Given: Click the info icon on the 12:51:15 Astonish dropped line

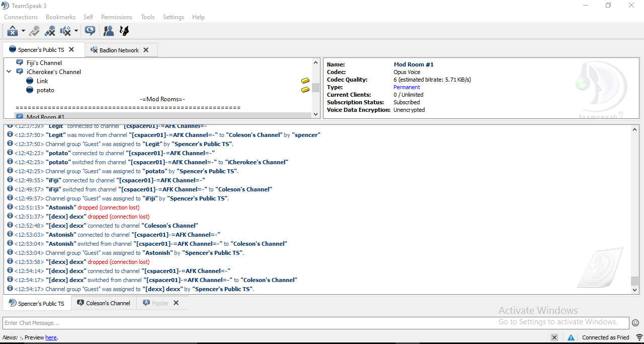Looking at the screenshot, I should (x=10, y=207).
